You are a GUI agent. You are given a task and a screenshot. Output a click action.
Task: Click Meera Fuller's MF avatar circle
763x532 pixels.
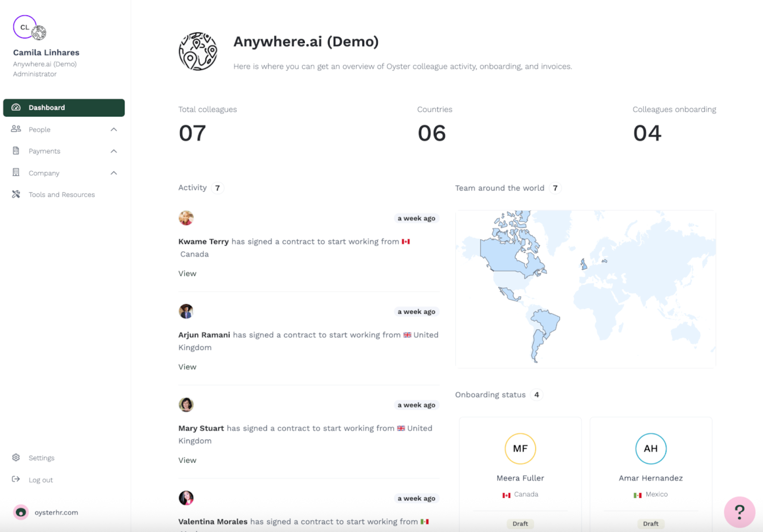pos(520,449)
